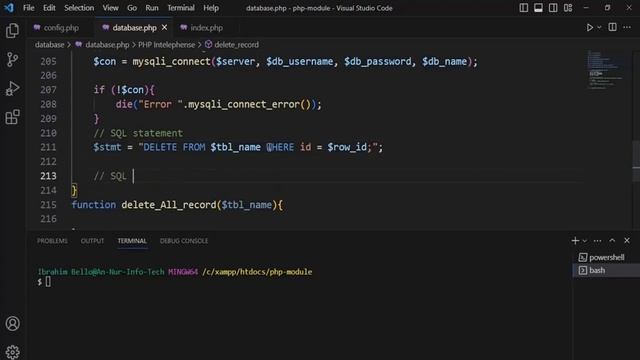640x360 pixels.
Task: Open the Go menu
Action: tap(132, 8)
